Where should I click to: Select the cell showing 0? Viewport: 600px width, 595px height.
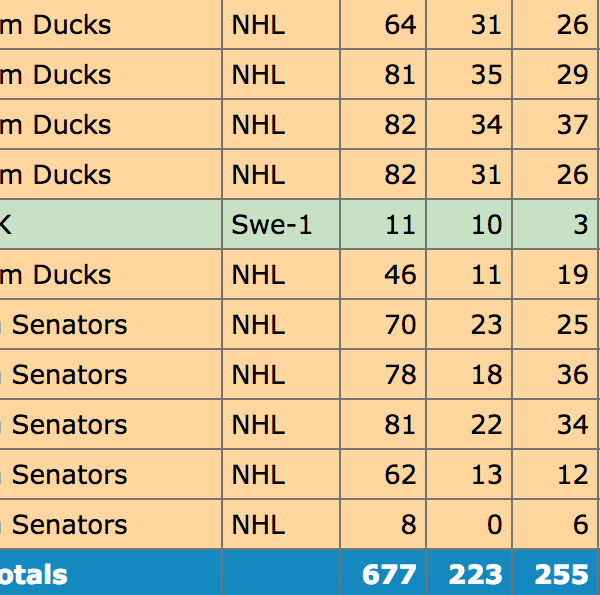pos(493,525)
